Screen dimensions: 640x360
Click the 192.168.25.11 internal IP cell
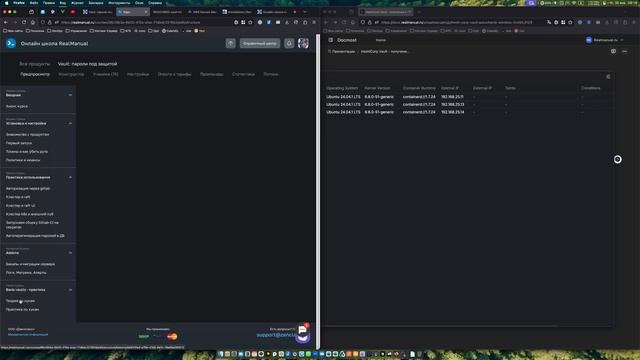452,97
